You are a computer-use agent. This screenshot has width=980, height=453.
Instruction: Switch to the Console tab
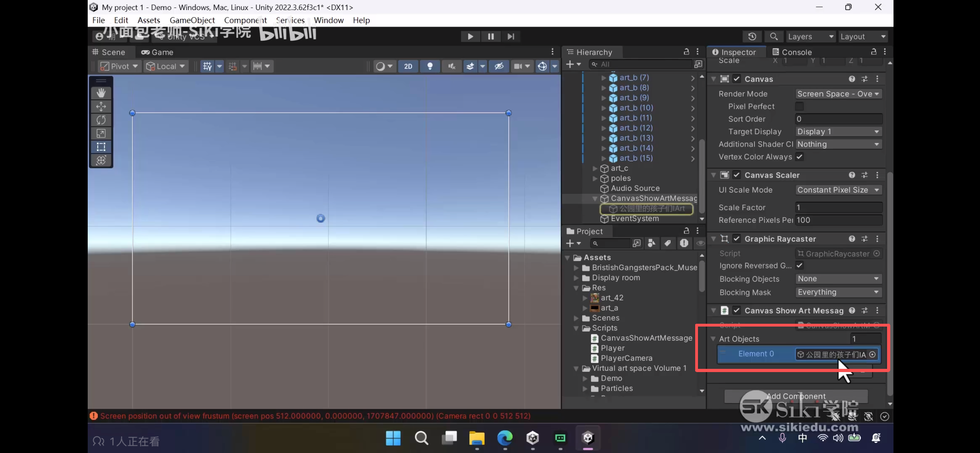792,52
